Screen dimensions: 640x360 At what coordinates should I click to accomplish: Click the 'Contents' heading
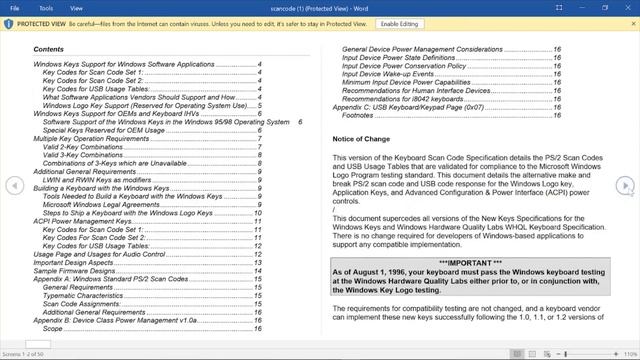pos(49,49)
